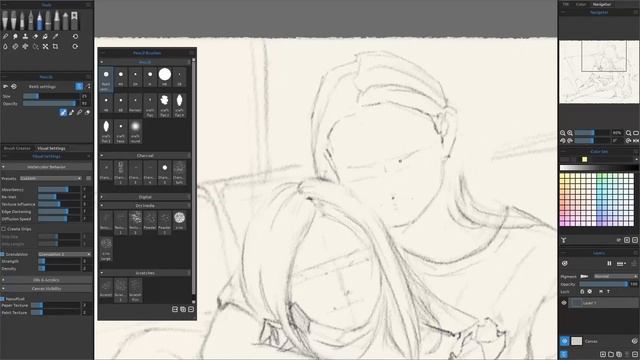
Task: Click the fit-to-screen zoom icon in Navigator
Action: [x=636, y=133]
